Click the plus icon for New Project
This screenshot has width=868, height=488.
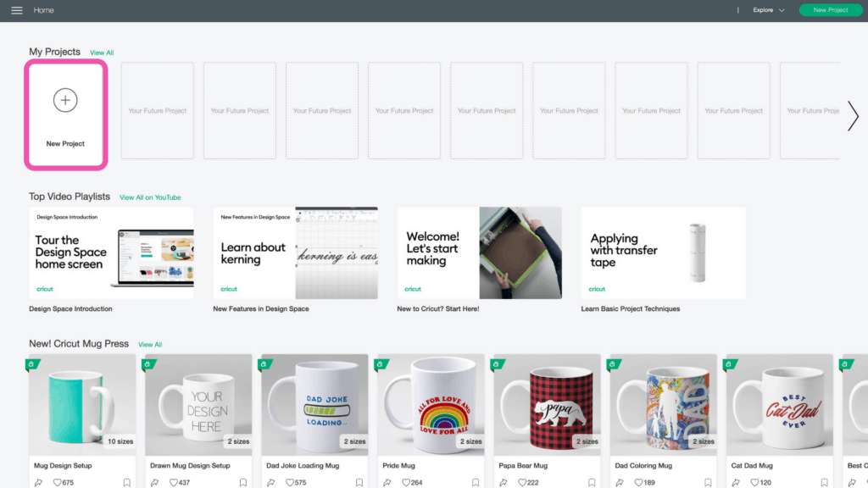(65, 100)
